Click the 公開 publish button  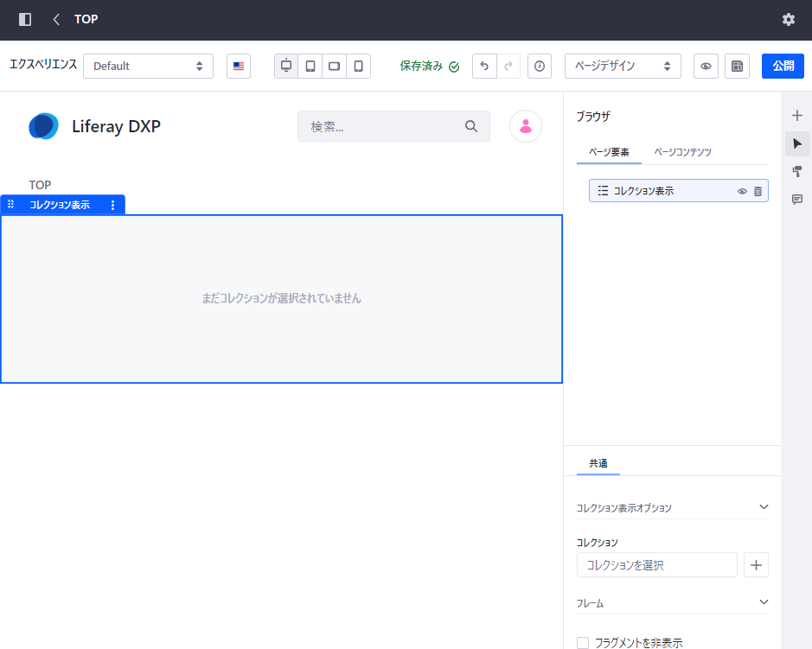pos(783,67)
